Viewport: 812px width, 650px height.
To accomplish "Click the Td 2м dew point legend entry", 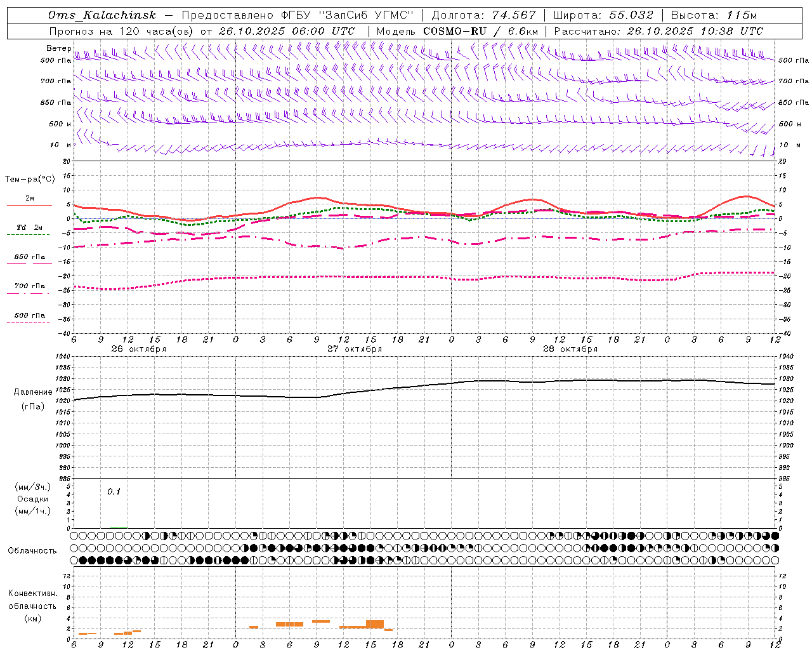I will (x=29, y=227).
